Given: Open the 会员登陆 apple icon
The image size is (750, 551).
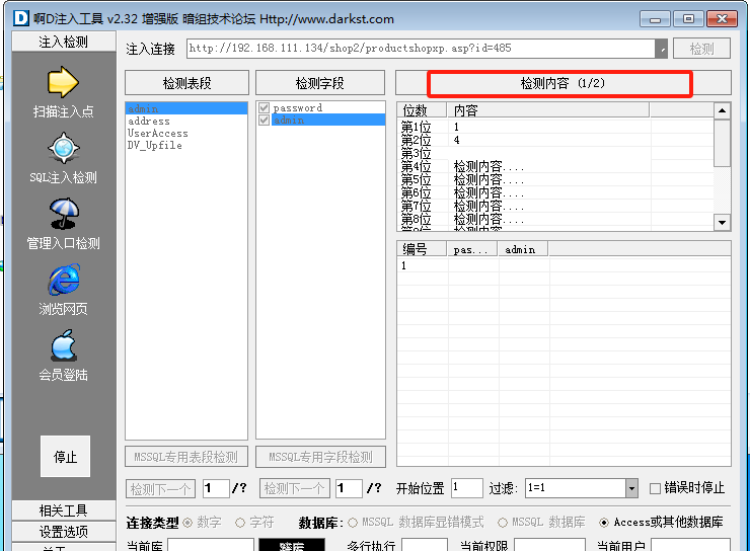Looking at the screenshot, I should click(63, 345).
